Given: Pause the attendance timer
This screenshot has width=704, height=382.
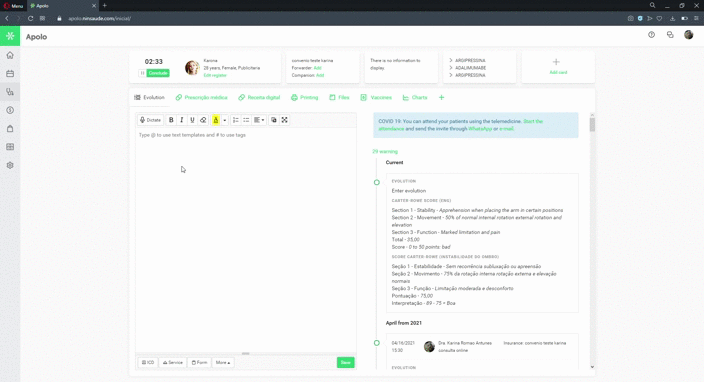Looking at the screenshot, I should tap(142, 73).
